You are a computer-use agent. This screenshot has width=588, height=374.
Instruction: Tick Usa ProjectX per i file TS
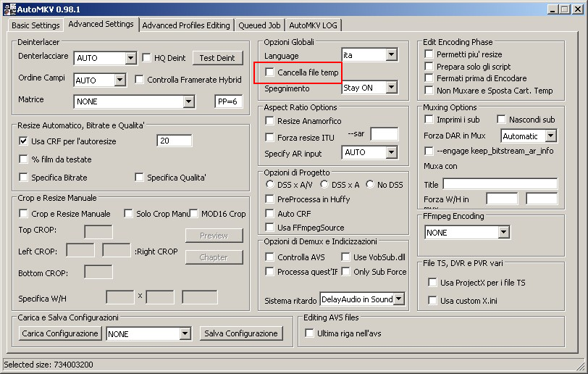432,282
